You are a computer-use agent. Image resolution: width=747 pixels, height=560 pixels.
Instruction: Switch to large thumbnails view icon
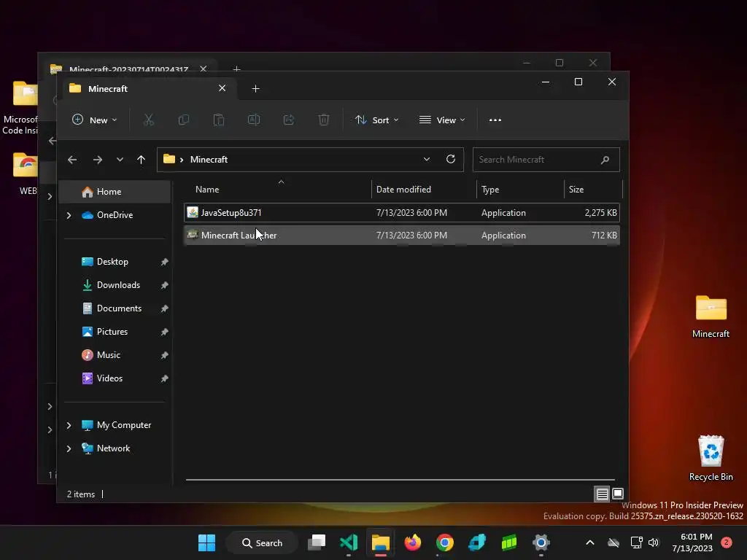(618, 494)
